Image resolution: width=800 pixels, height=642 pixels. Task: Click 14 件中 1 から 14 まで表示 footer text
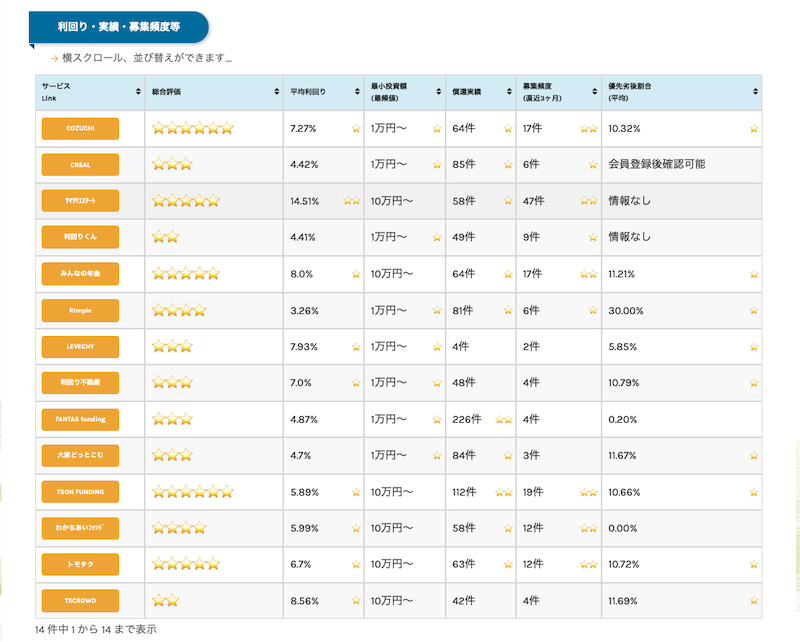coord(96,629)
